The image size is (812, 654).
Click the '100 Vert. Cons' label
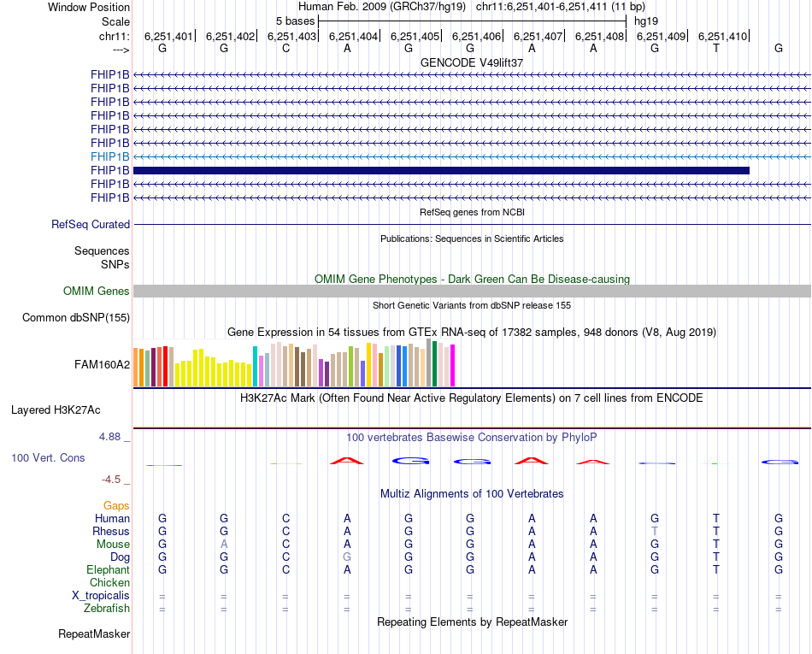(48, 457)
